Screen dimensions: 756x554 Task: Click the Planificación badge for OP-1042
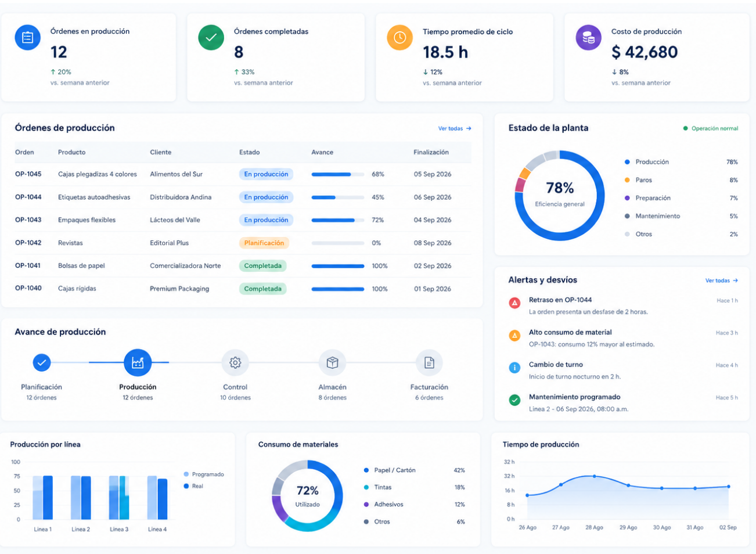[x=264, y=243]
